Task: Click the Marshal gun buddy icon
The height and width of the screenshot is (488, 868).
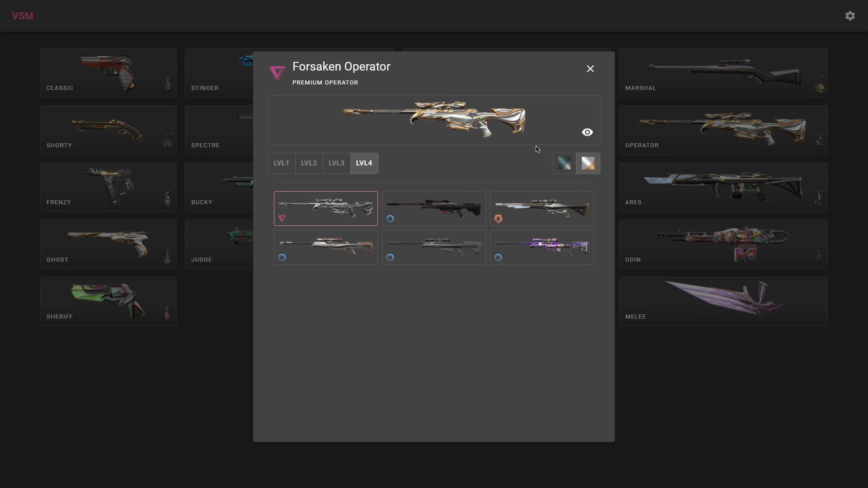Action: [819, 84]
